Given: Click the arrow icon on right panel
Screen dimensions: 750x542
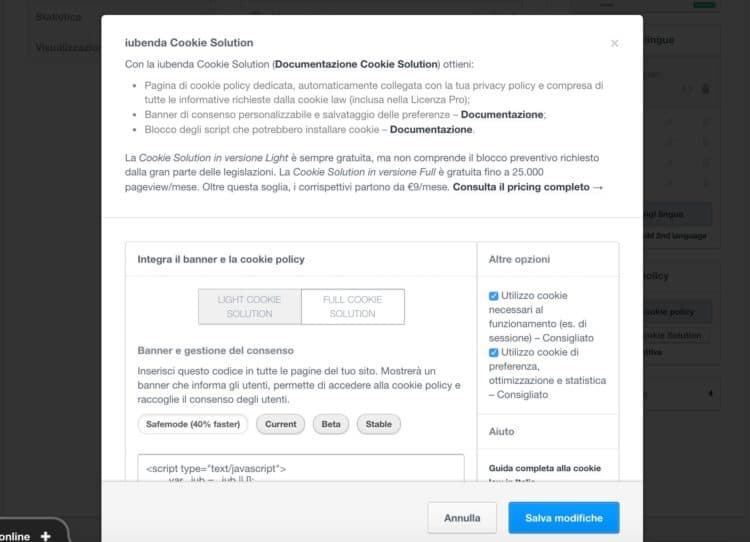Looking at the screenshot, I should [710, 394].
